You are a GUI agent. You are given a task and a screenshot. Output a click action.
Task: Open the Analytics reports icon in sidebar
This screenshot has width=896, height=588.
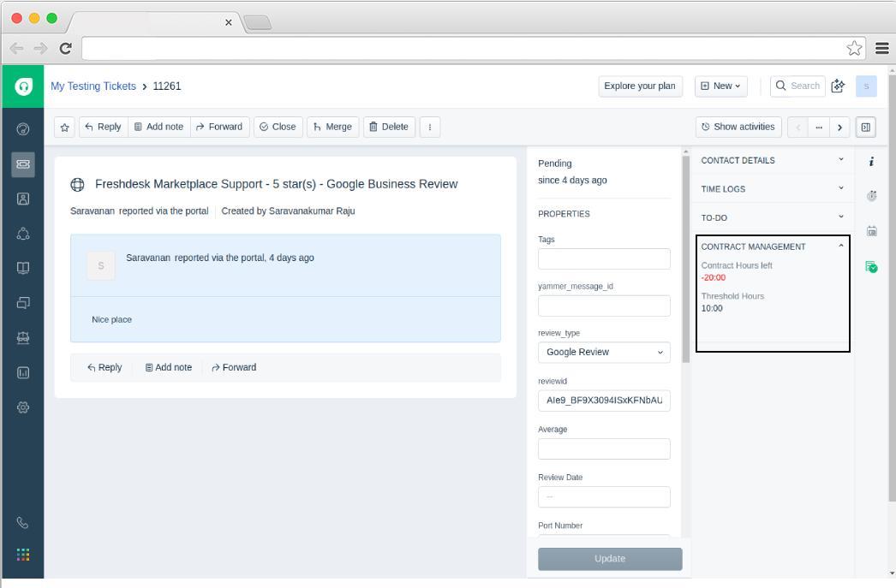click(23, 373)
